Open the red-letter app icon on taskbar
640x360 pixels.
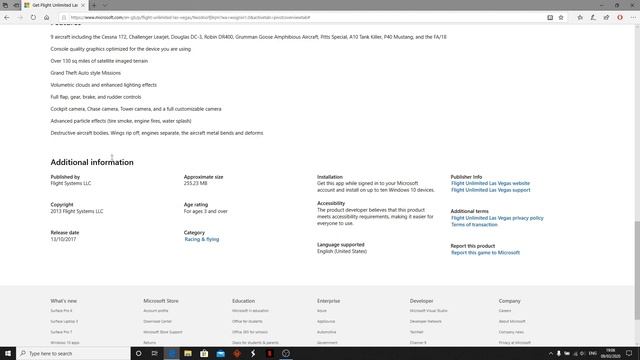[x=269, y=353]
